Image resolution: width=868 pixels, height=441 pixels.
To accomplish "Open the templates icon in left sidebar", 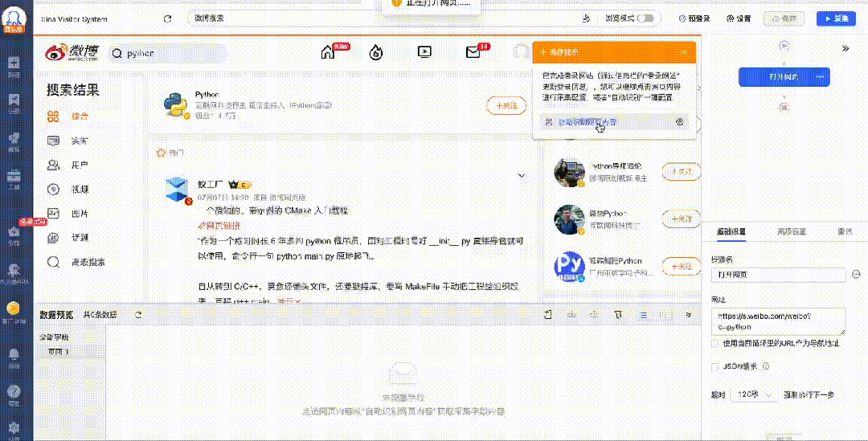I will click(14, 138).
